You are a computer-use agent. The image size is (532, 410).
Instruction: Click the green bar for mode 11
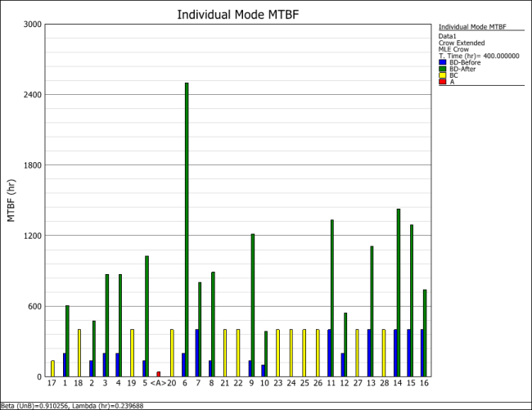332,298
